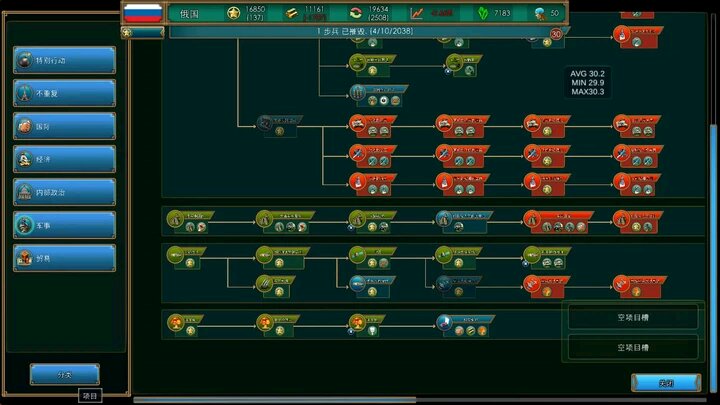
Task: Select the first mushroom-cloud nuclear project node
Action: [186, 325]
